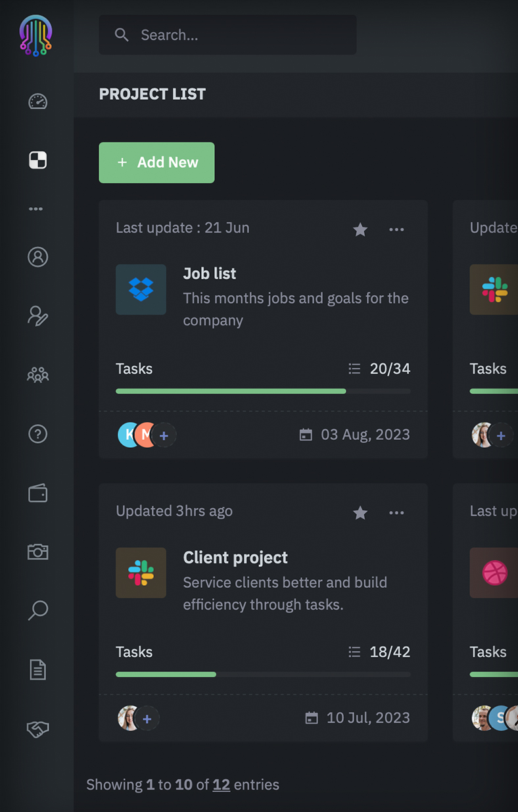Open the dashboard speedometer icon in sidebar
The width and height of the screenshot is (518, 812).
tap(37, 101)
